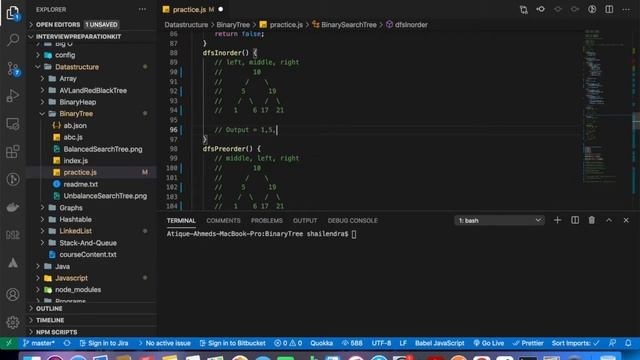Click the terminal prompt input area
This screenshot has height=360, width=640.
click(x=353, y=234)
